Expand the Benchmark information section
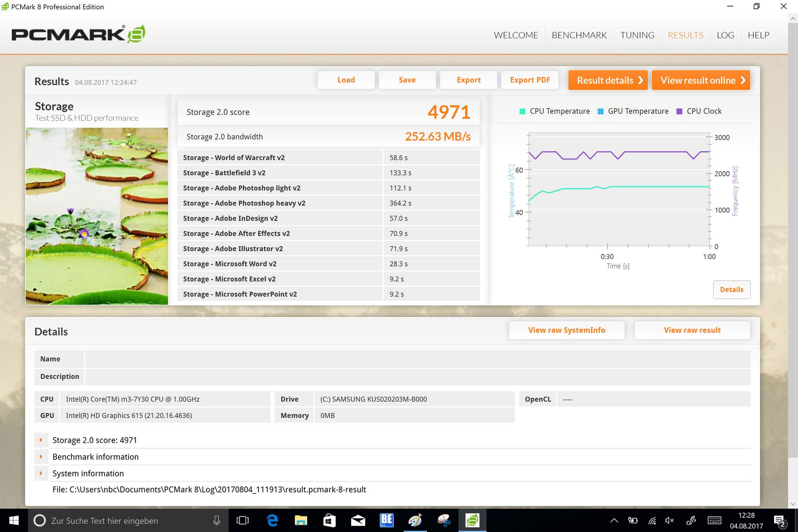This screenshot has height=532, width=798. [41, 457]
